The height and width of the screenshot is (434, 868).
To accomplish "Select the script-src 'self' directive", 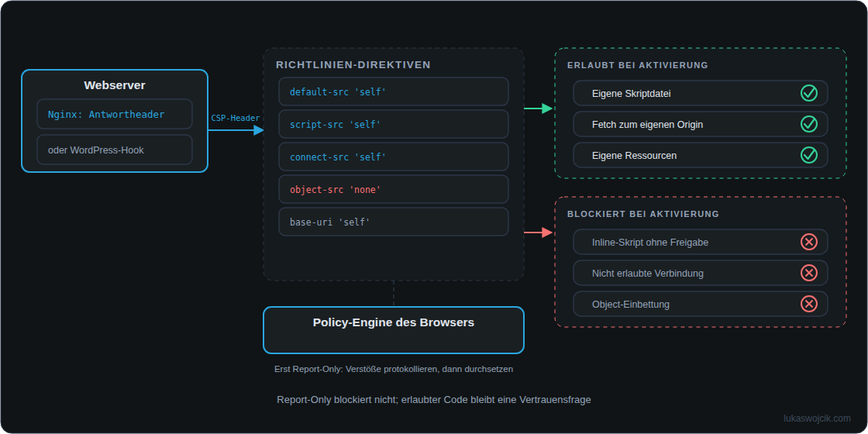I will coord(394,124).
